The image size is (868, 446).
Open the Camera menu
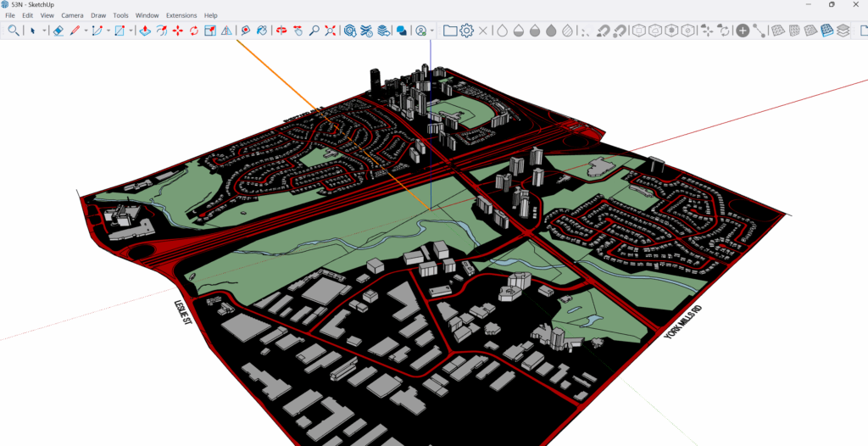click(x=71, y=15)
